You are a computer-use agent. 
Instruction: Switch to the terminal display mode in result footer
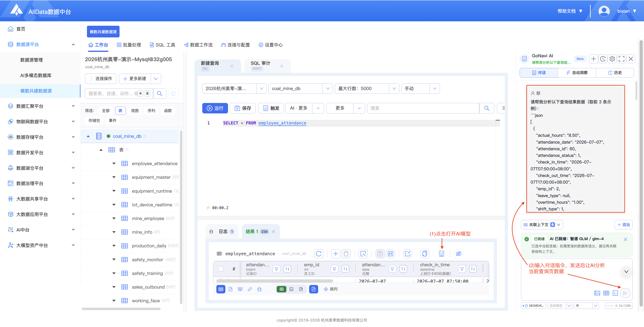[291, 289]
